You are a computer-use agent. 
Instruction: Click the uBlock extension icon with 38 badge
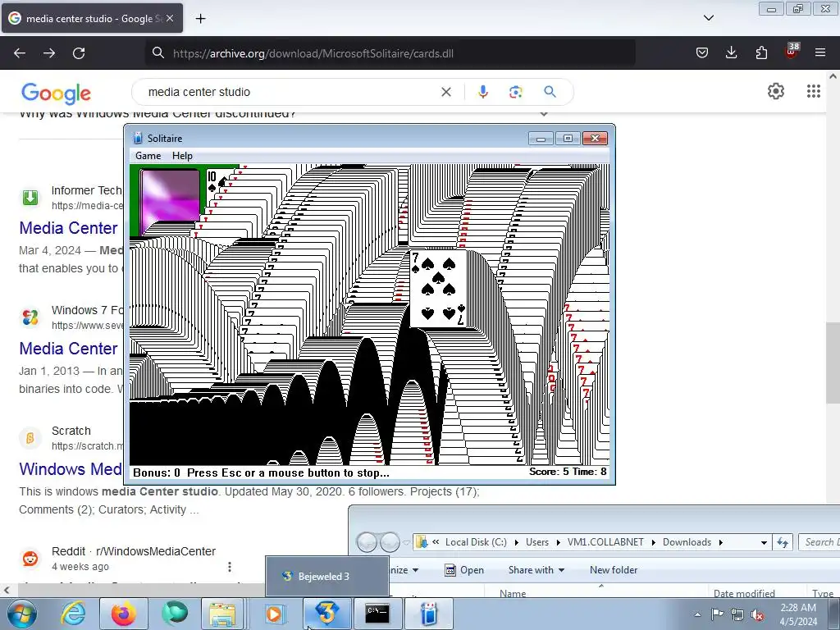pos(791,52)
